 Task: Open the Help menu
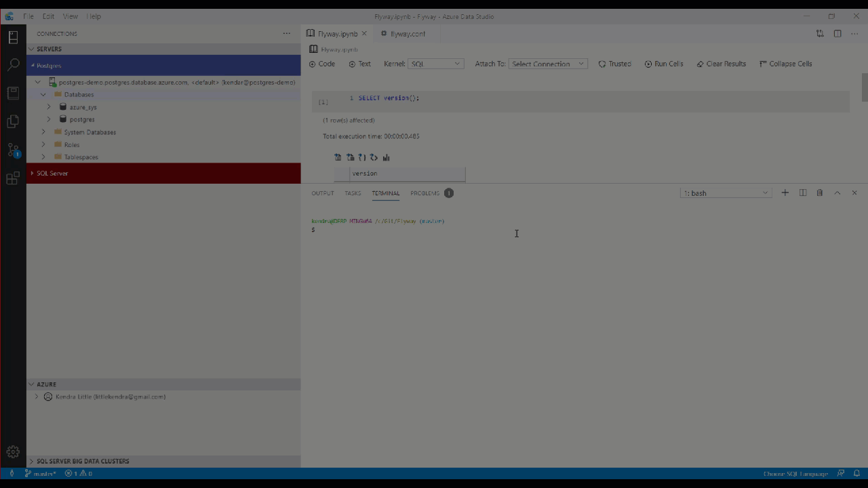[x=94, y=16]
